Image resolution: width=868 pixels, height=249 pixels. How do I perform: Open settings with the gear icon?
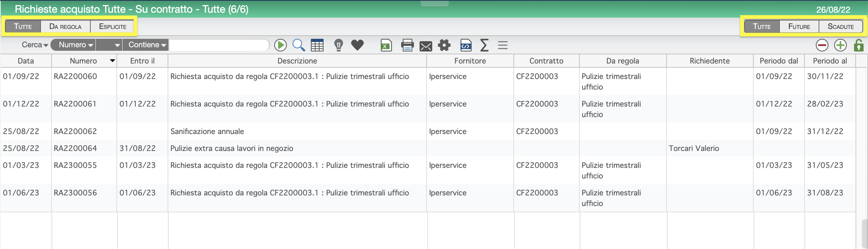click(444, 45)
